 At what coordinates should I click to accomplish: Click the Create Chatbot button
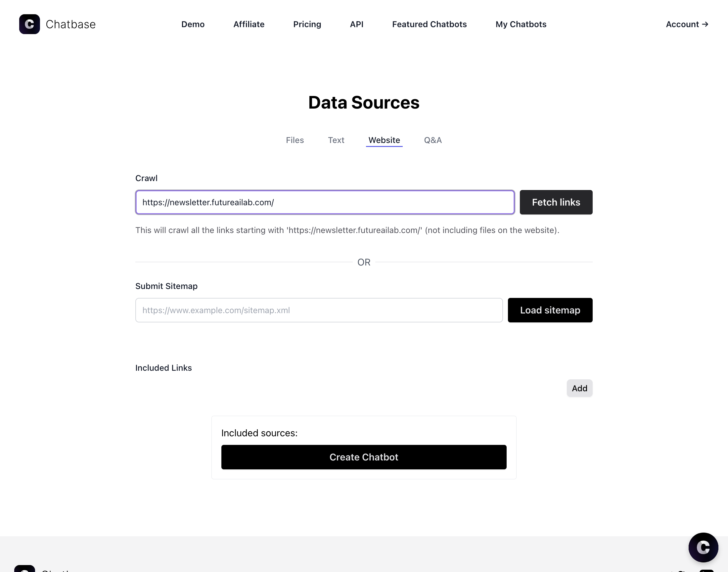363,457
